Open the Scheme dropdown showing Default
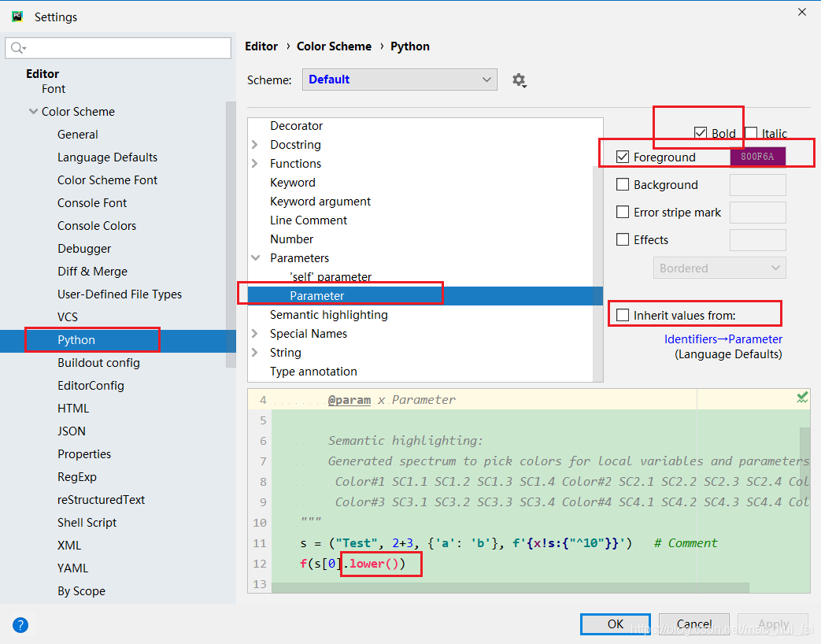Viewport: 821px width, 644px height. 399,80
